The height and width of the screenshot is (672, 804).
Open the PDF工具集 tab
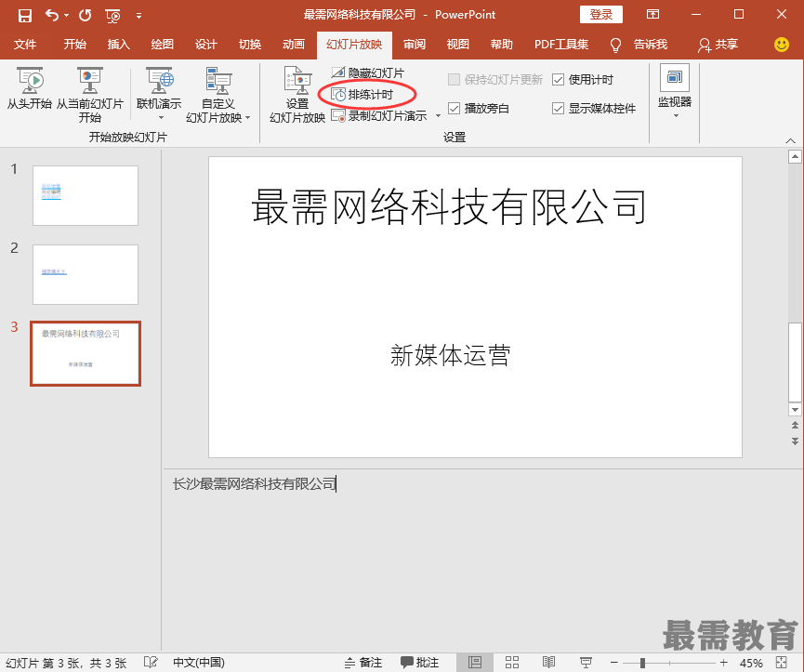tap(561, 45)
